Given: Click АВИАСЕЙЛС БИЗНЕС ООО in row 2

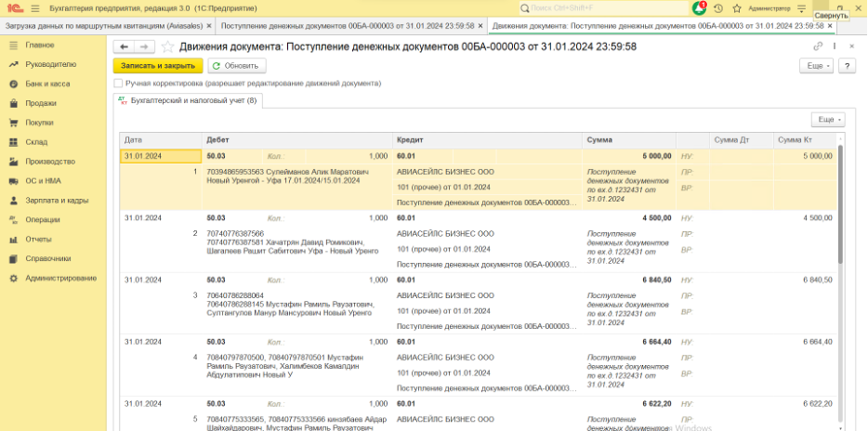Looking at the screenshot, I should [x=446, y=233].
